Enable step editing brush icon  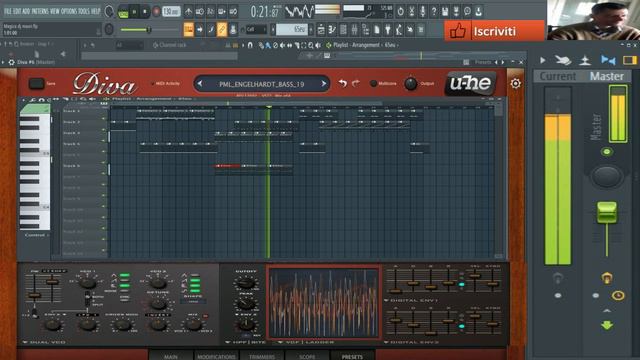click(211, 29)
